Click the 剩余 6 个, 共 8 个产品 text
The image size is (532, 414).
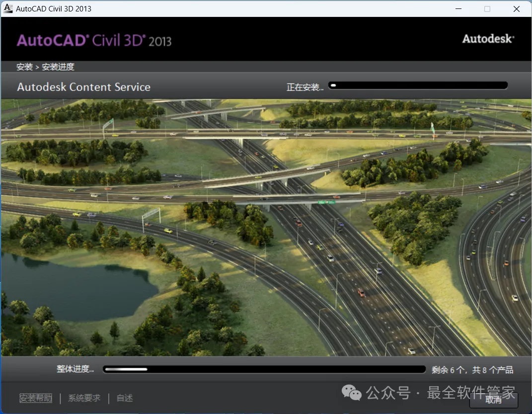pyautogui.click(x=472, y=370)
